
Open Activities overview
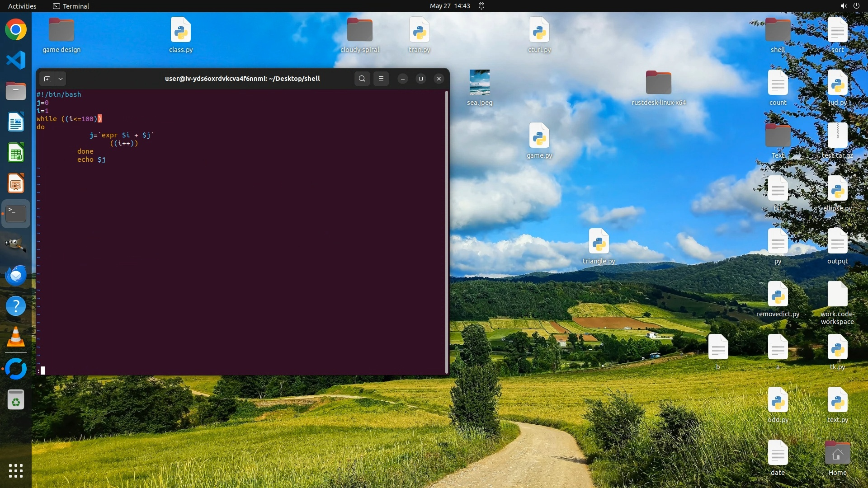point(22,6)
